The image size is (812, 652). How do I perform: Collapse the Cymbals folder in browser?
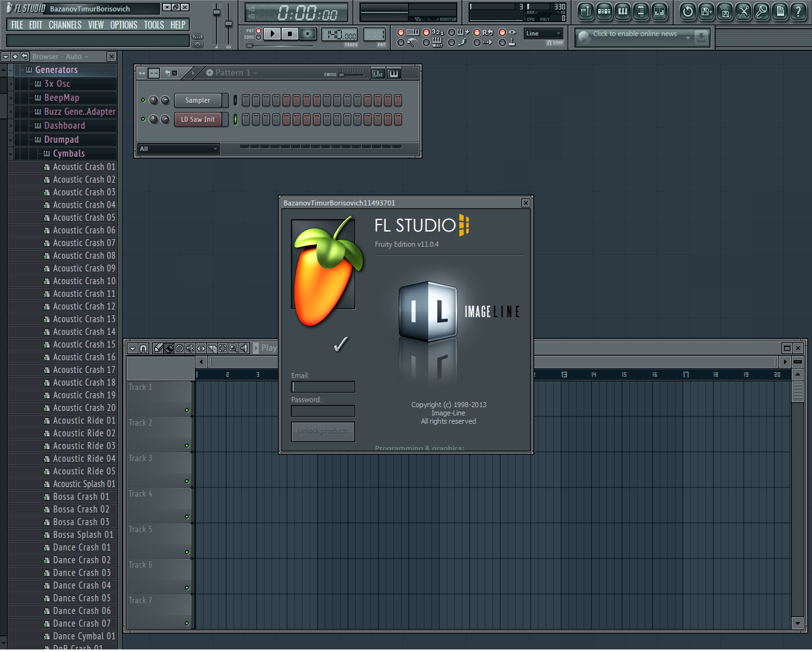coord(11,153)
